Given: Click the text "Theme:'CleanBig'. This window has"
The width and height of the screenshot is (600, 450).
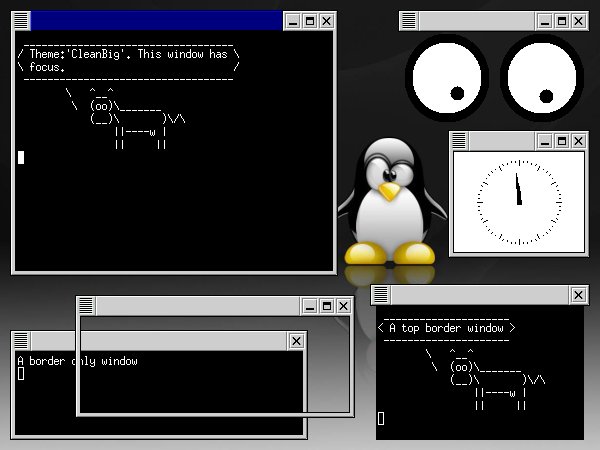Looking at the screenshot, I should 129,54.
